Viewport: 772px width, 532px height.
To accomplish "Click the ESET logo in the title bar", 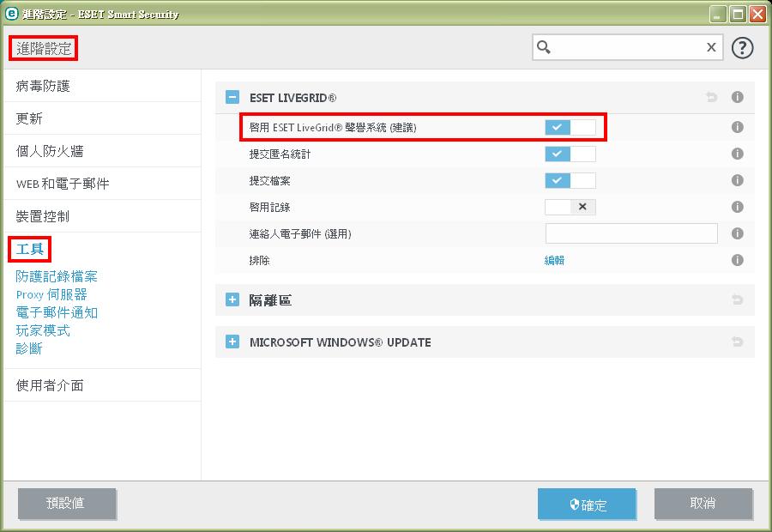I will point(11,14).
